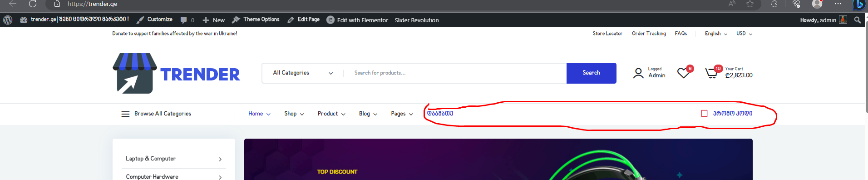The height and width of the screenshot is (180, 868).
Task: Open the Shop menu item
Action: 294,114
